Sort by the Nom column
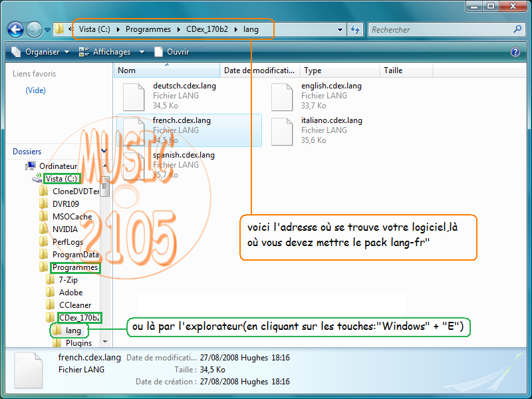Image resolution: width=532 pixels, height=399 pixels. 167,70
